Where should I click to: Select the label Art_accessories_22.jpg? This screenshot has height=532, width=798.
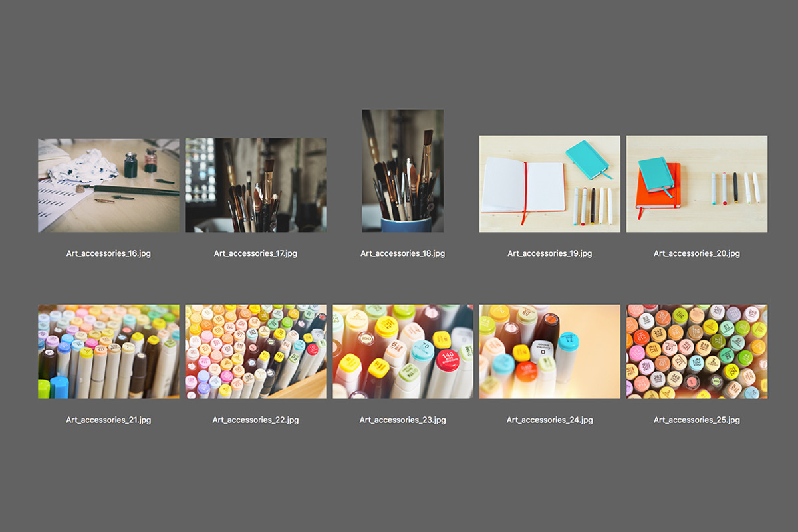pos(255,420)
